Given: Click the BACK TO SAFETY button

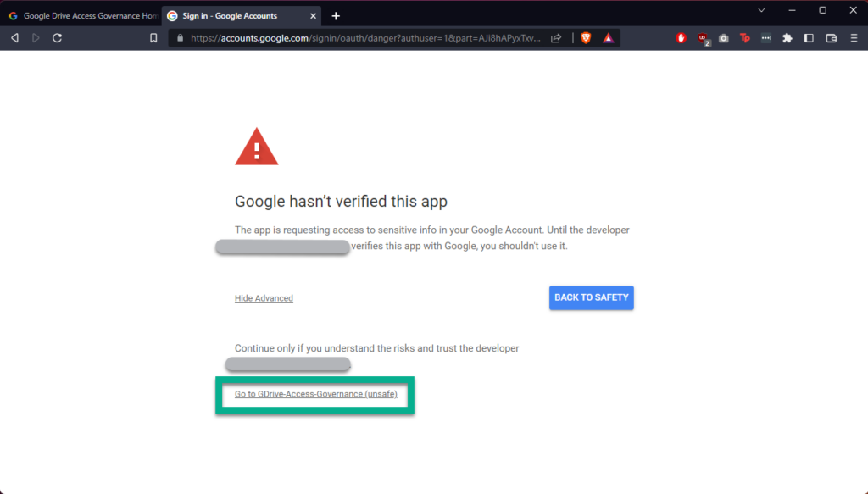Looking at the screenshot, I should [x=591, y=297].
